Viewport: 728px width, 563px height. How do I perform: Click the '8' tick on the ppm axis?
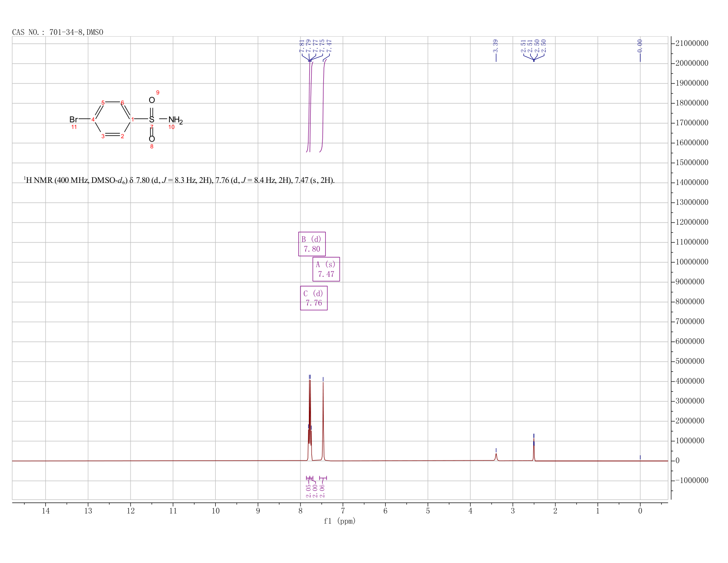(300, 511)
